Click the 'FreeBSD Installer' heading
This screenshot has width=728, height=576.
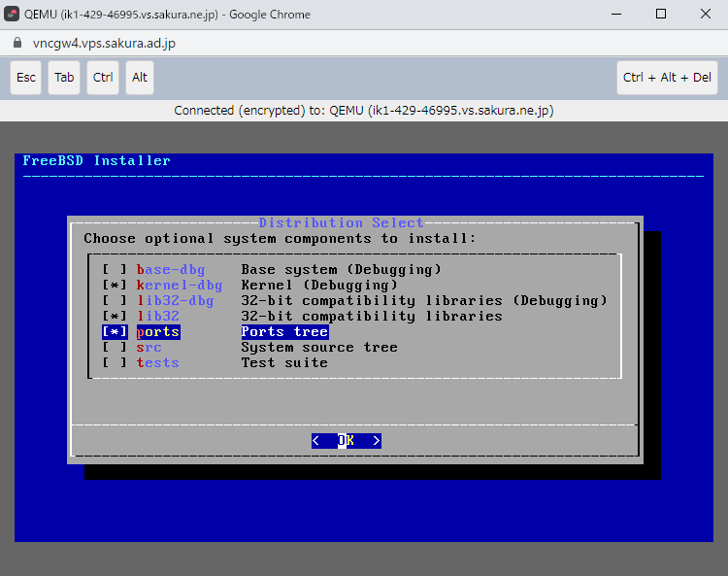(x=96, y=160)
